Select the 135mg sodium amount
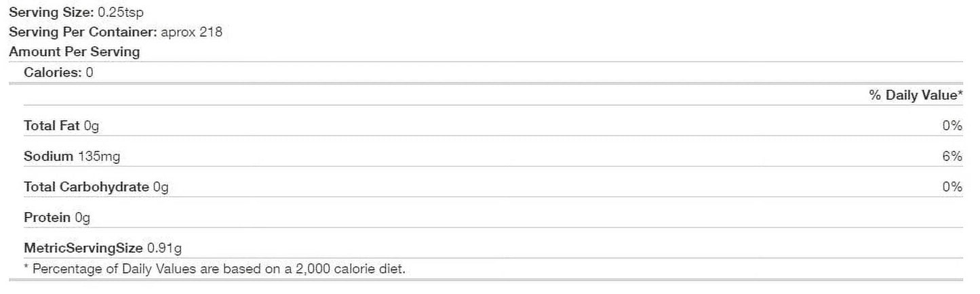980x294 pixels. pos(99,156)
